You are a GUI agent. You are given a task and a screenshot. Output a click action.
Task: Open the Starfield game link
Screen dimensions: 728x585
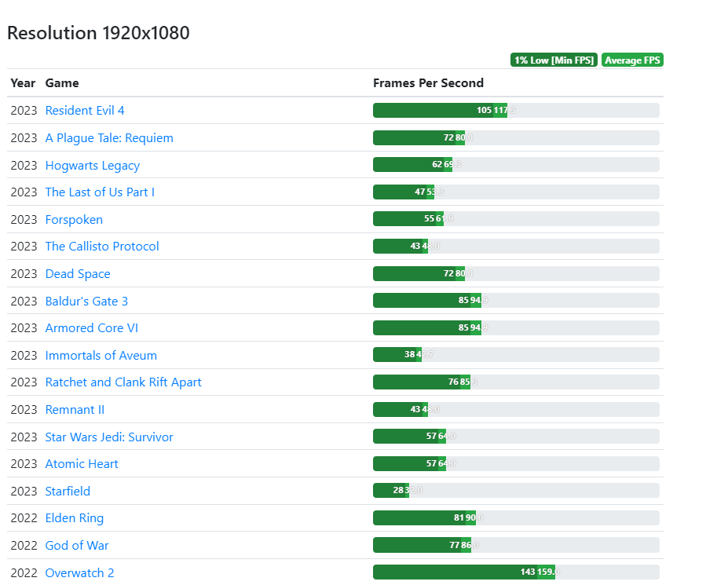(x=68, y=492)
